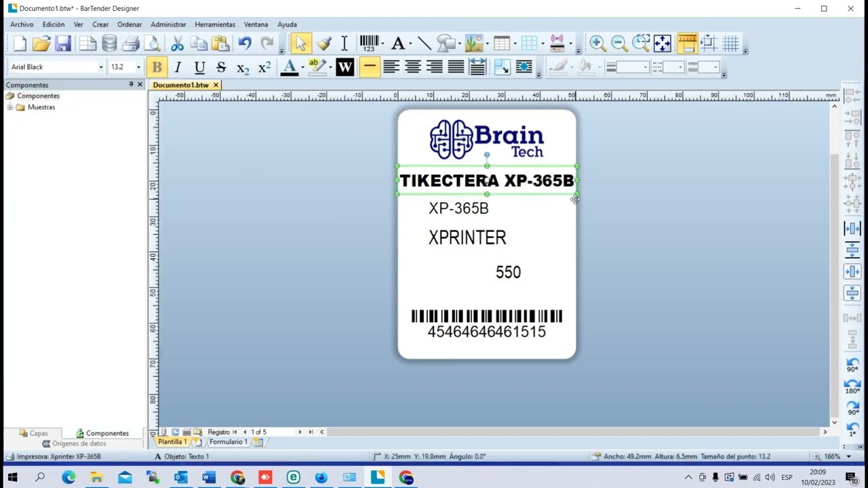Print the label using the printer icon
The width and height of the screenshot is (868, 488).
click(131, 44)
